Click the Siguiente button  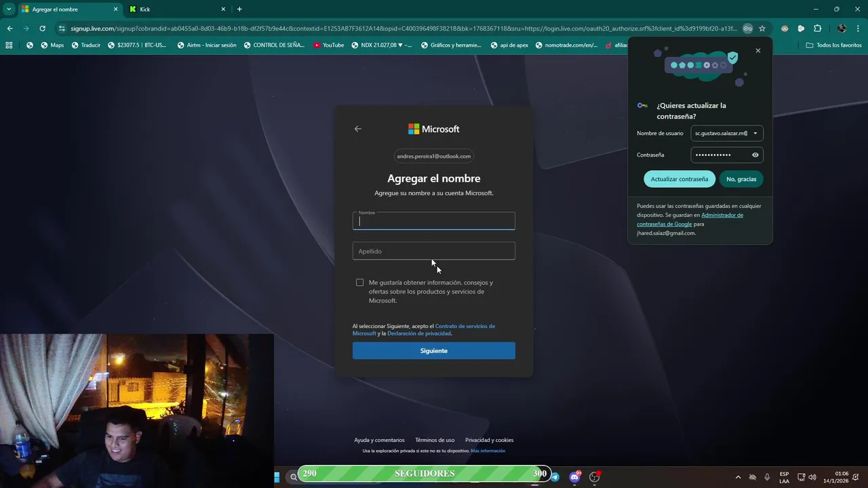pyautogui.click(x=434, y=350)
